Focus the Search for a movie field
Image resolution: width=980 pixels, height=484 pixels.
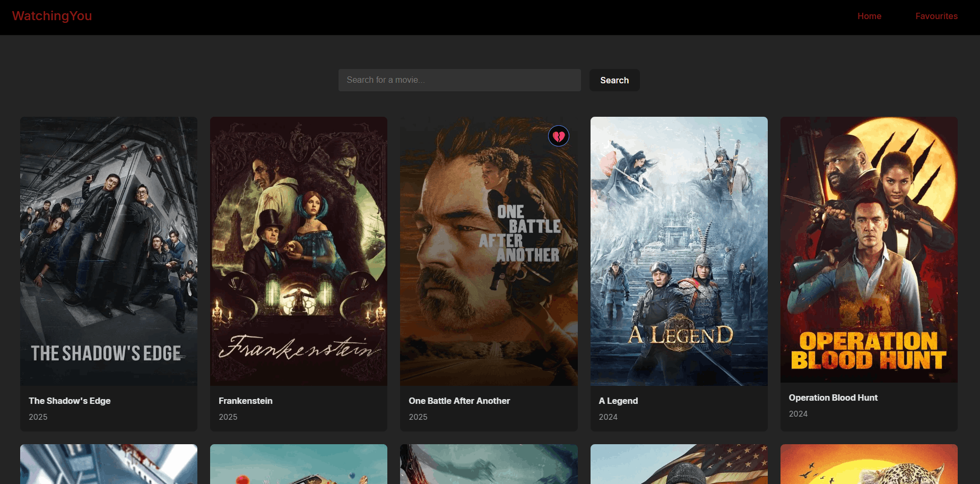[459, 80]
